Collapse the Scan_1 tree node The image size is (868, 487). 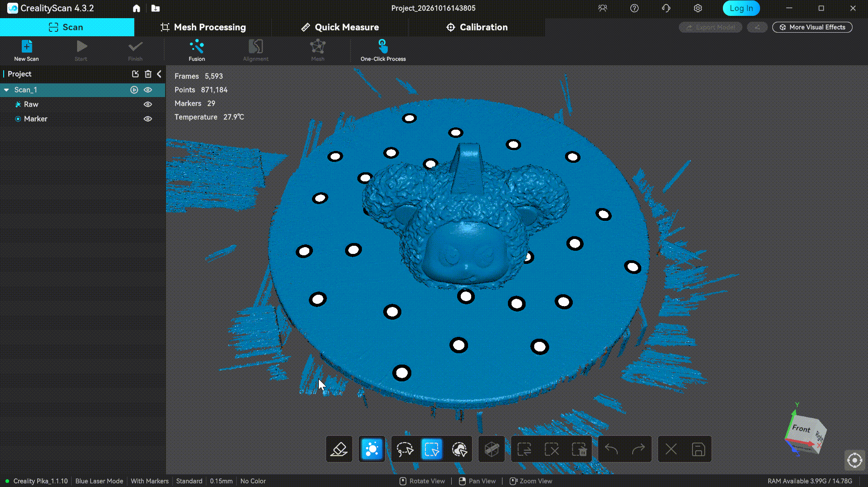coord(6,90)
